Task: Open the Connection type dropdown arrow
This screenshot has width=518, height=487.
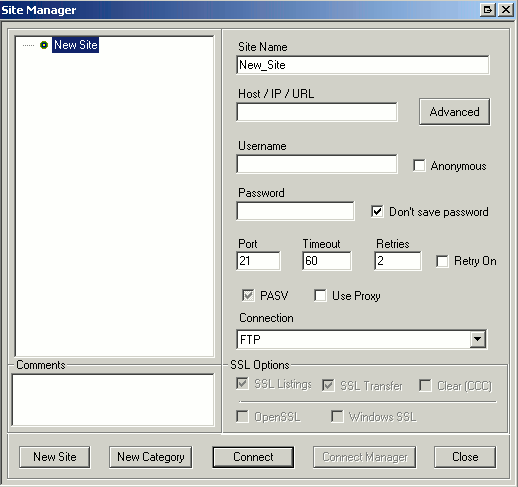Action: 478,339
